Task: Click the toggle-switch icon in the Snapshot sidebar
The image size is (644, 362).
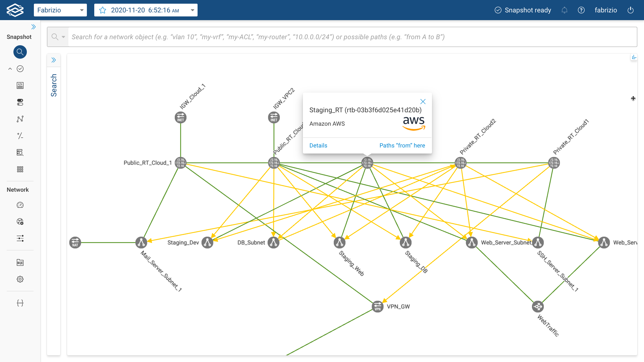Action: click(20, 102)
